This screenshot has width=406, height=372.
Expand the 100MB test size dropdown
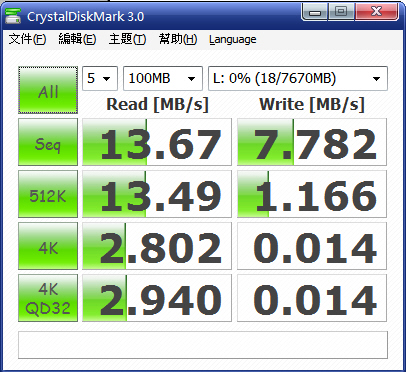tap(163, 79)
